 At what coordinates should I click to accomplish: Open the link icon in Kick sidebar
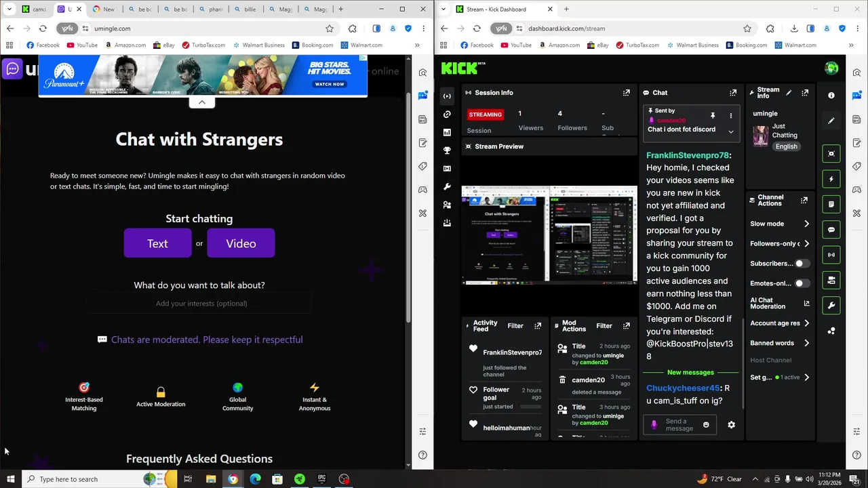coord(447,115)
